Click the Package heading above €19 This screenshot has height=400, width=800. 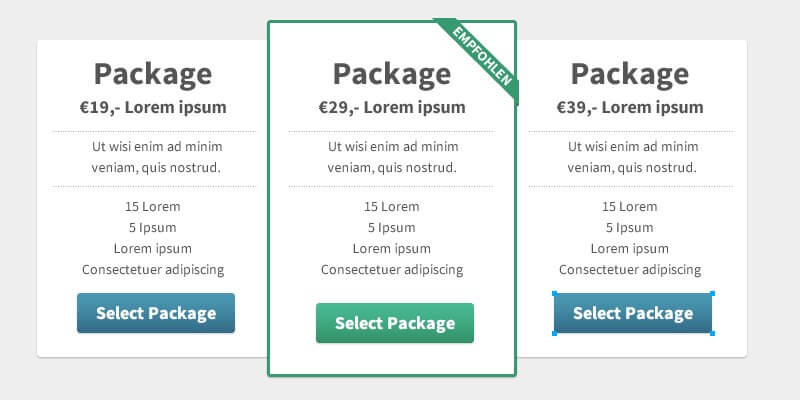pos(153,74)
